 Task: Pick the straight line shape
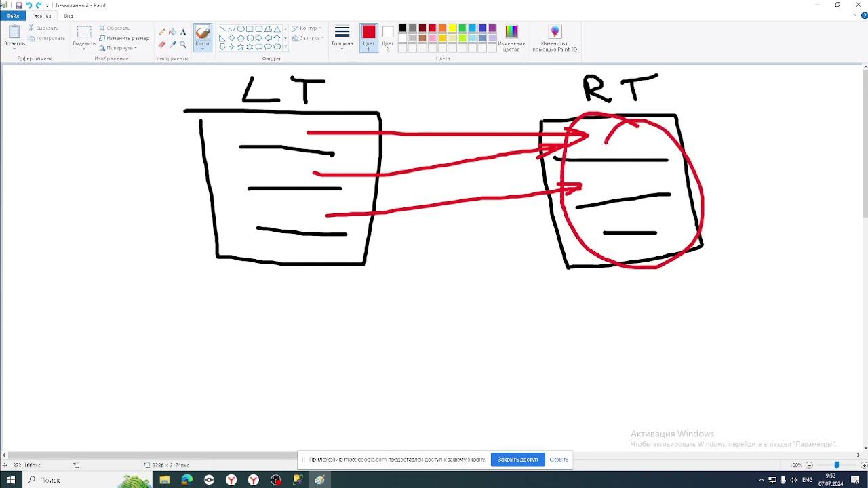coord(222,29)
